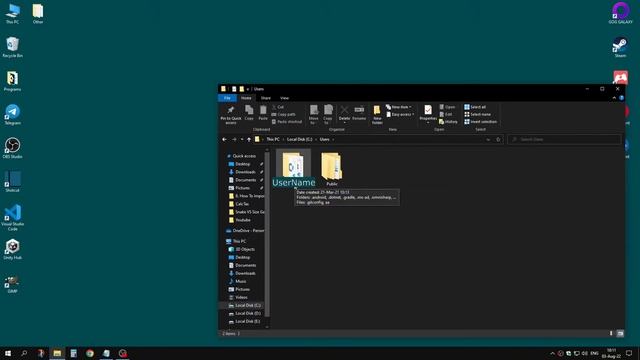Click This PC in the address bar
Image resolution: width=640 pixels, height=360 pixels.
coord(273,140)
